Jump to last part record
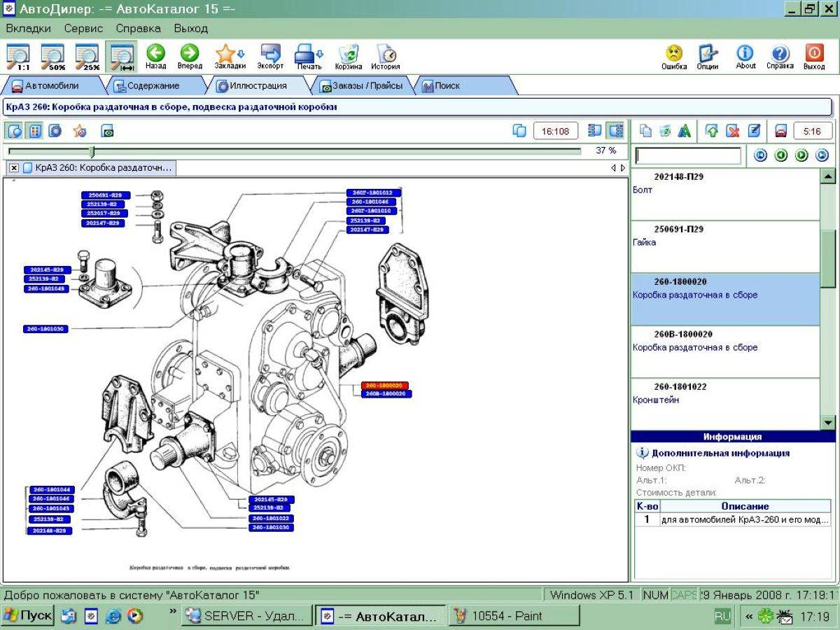The height and width of the screenshot is (630, 840). [822, 155]
